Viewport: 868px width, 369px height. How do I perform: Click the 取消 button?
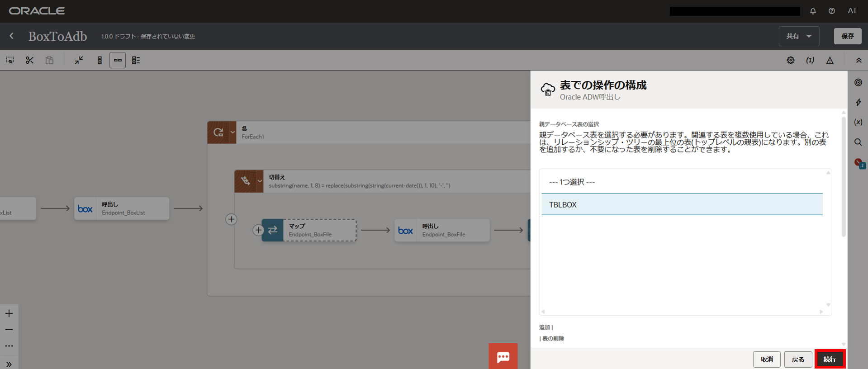tap(767, 360)
